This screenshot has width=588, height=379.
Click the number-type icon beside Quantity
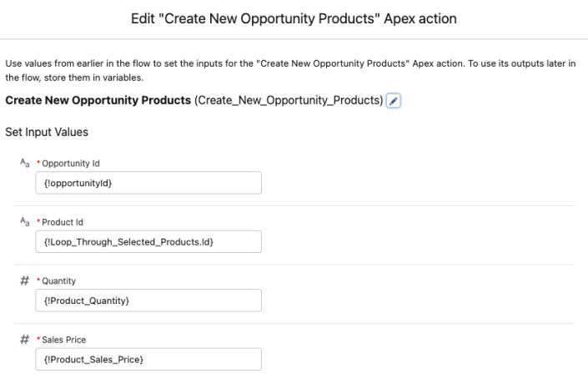coord(25,281)
